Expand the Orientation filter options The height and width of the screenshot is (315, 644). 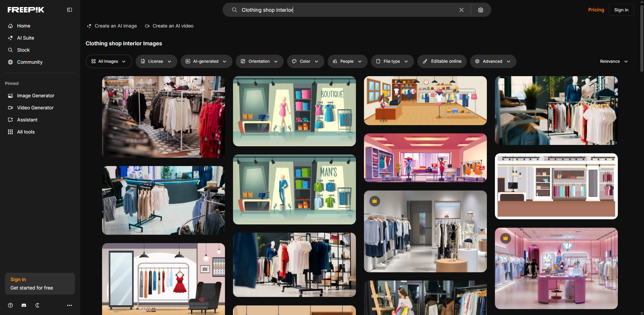(x=259, y=61)
